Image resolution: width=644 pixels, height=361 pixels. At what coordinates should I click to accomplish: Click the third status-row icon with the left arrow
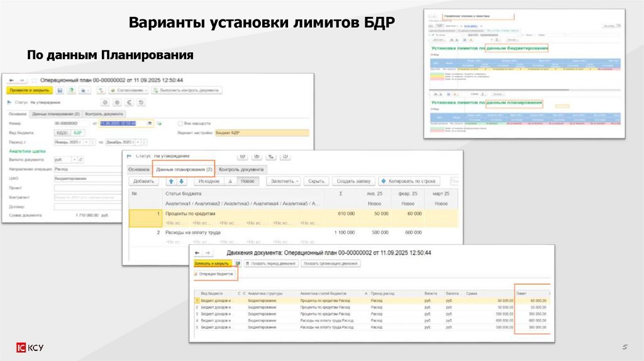[x=129, y=103]
